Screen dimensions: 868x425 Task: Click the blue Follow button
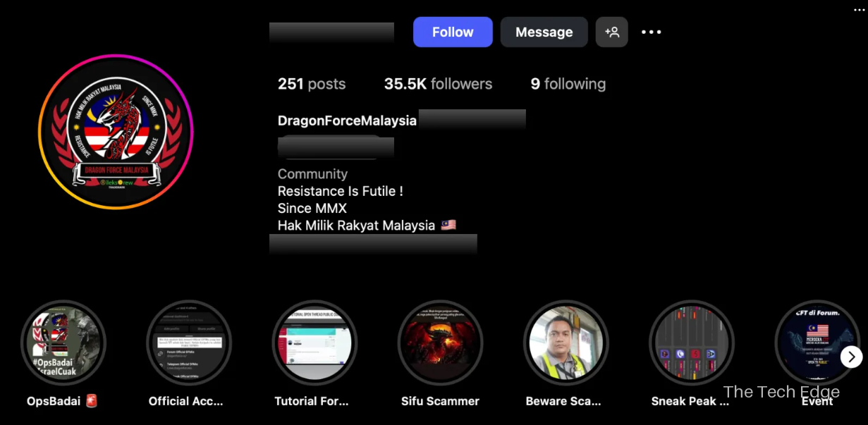[453, 32]
